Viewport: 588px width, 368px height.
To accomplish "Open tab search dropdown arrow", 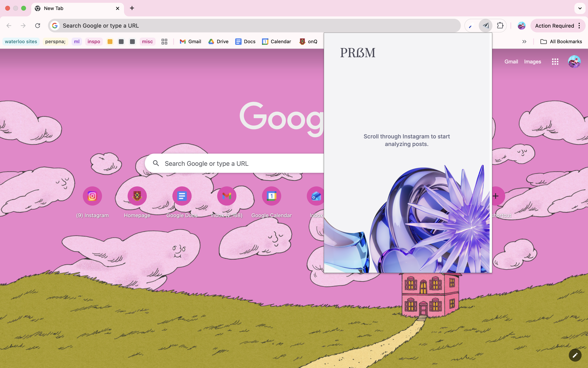I will [580, 8].
